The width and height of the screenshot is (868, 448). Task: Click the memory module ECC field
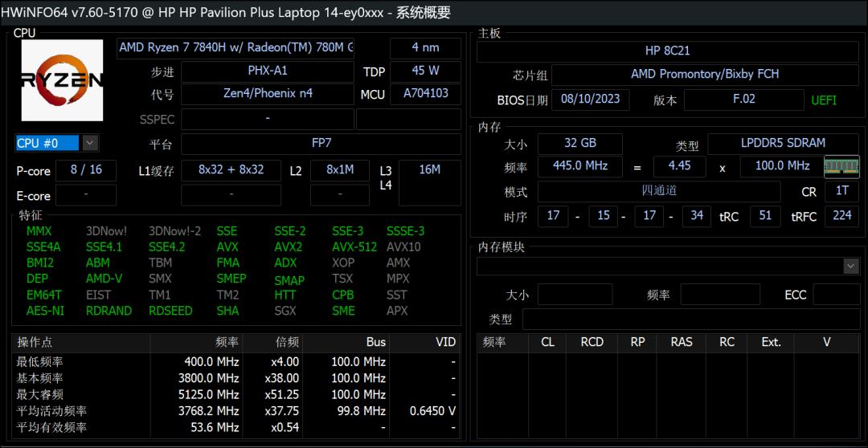click(837, 294)
